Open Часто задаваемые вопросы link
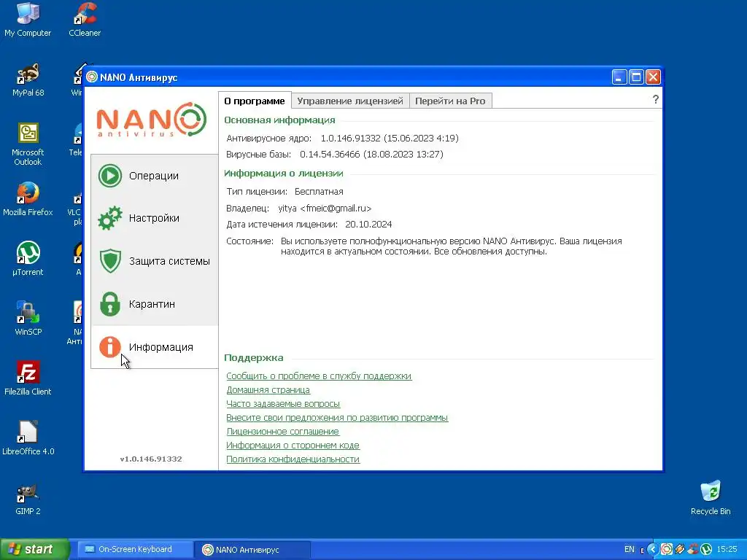The height and width of the screenshot is (560, 747). pos(283,404)
